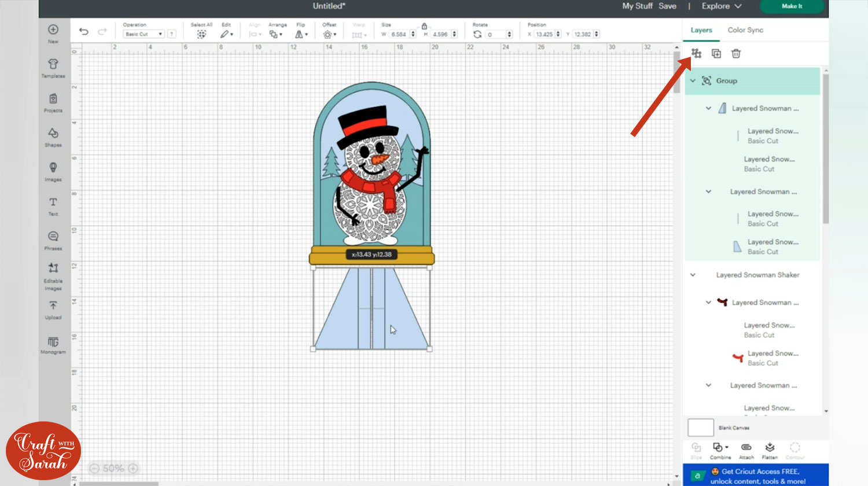
Task: Open My Stuff in top bar
Action: 637,6
